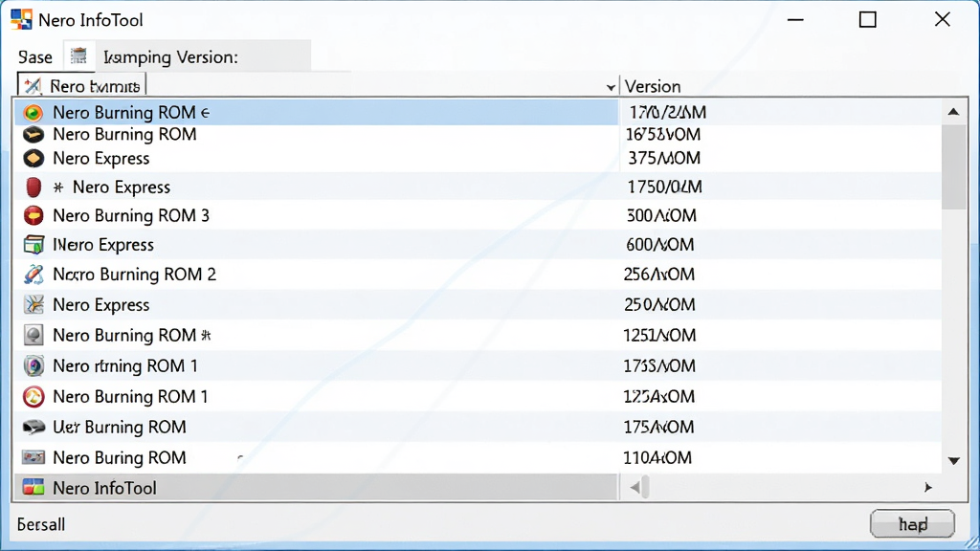The height and width of the screenshot is (551, 980).
Task: Select the Nero Buring ROM row text
Action: click(x=120, y=457)
